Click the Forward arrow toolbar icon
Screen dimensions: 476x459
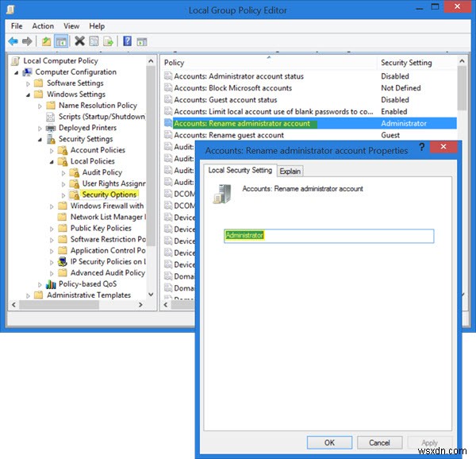(27, 41)
